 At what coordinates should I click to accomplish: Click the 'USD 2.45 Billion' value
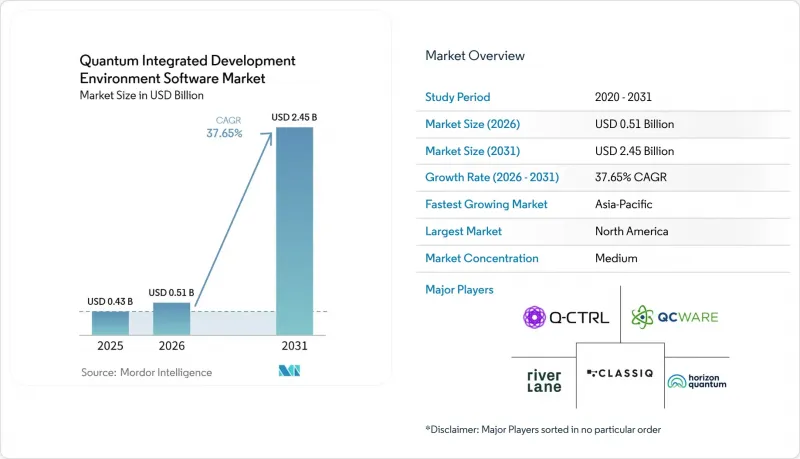coord(634,151)
